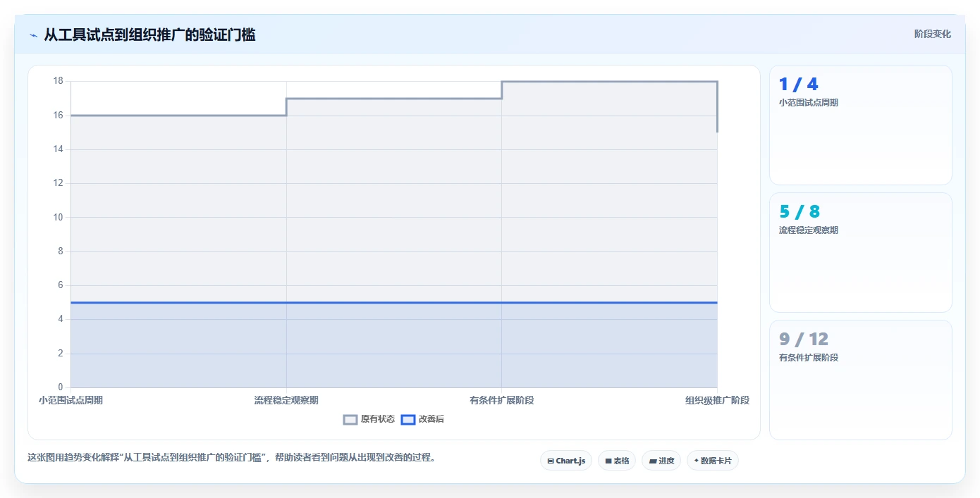
Task: Toggle the 改善后 legend entry
Action: pos(422,419)
